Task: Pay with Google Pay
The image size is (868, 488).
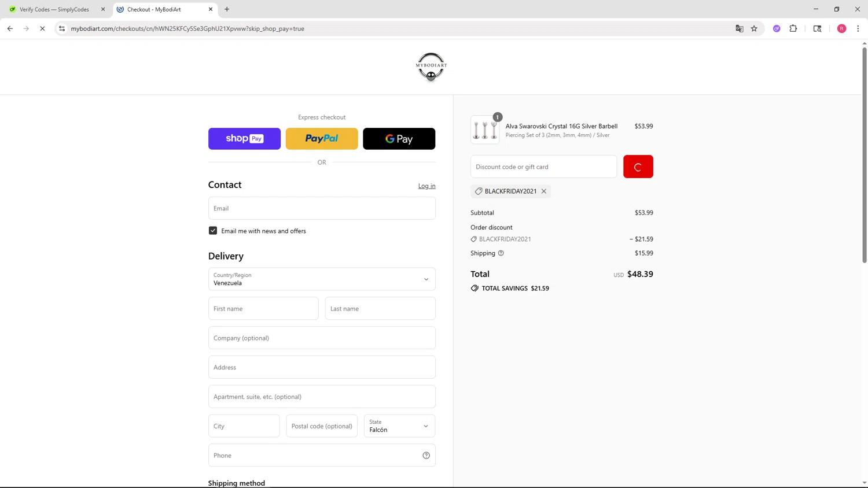Action: coord(399,139)
